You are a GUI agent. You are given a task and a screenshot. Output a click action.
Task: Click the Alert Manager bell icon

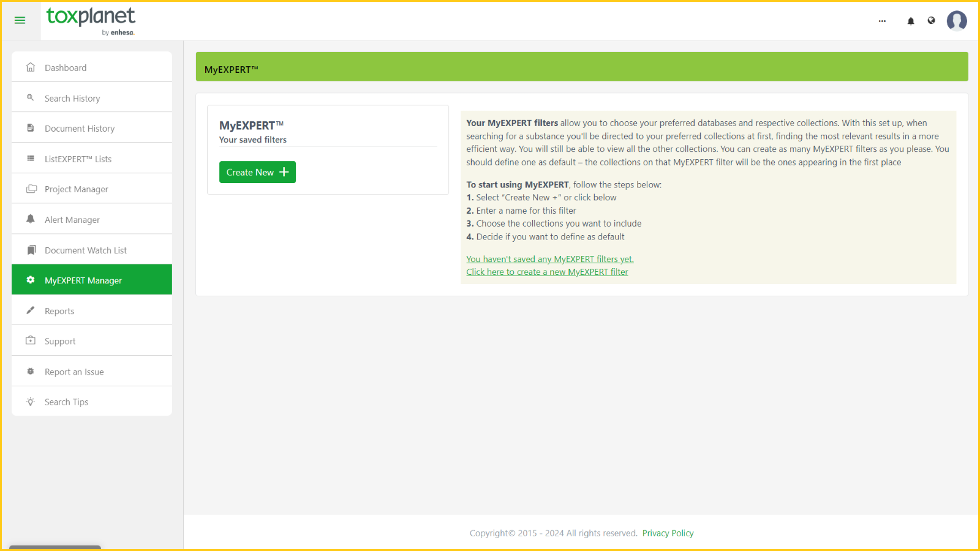(31, 219)
